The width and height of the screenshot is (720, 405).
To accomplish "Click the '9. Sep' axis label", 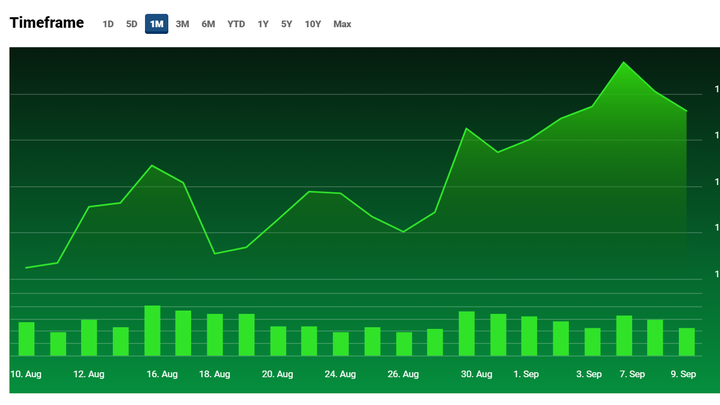I will [x=683, y=374].
